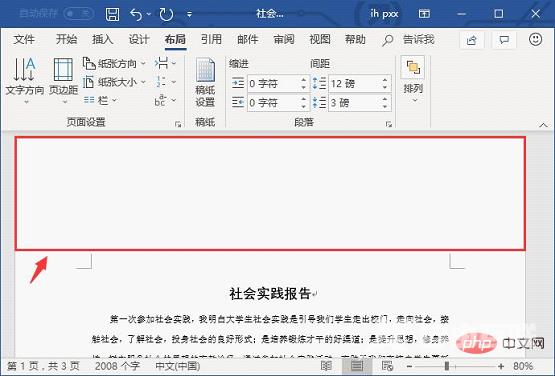Viewport: 555px width, 376px height.
Task: Open the Hyphenation (bc) dropdown
Action: coord(165,101)
